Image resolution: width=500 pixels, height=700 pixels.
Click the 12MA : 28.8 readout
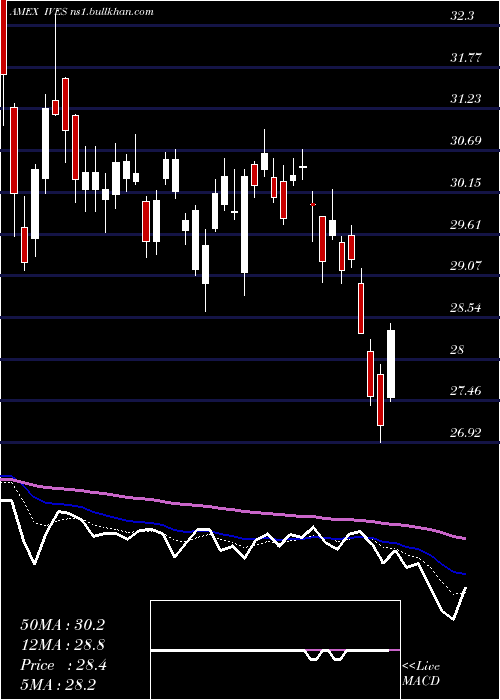[x=62, y=645]
